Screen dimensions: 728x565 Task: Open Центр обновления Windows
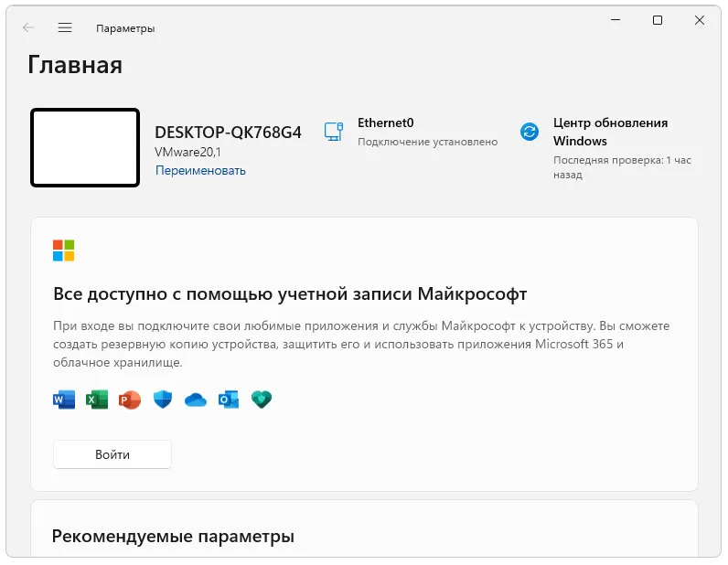coord(607,147)
